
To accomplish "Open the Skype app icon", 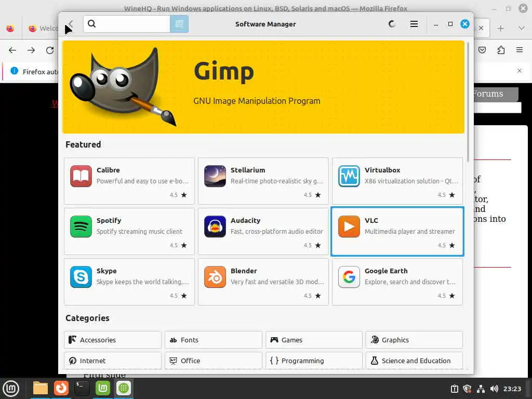I will [x=81, y=277].
